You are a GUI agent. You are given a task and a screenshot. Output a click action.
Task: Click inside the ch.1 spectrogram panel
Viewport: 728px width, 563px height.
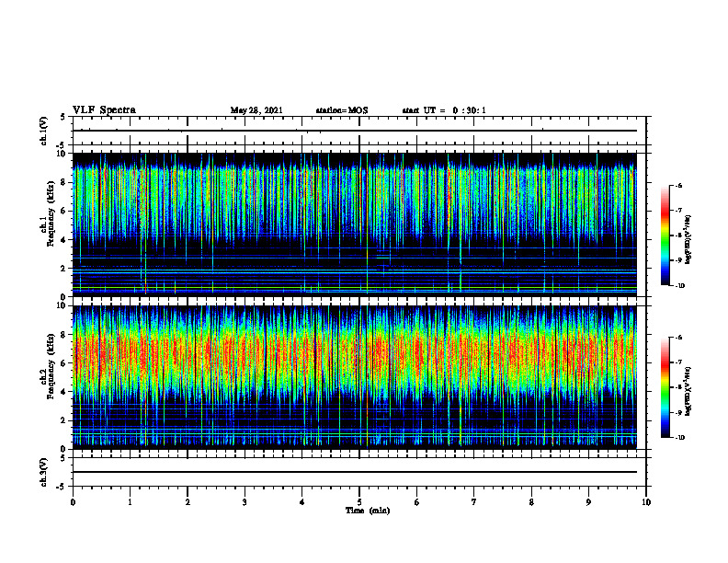355,224
